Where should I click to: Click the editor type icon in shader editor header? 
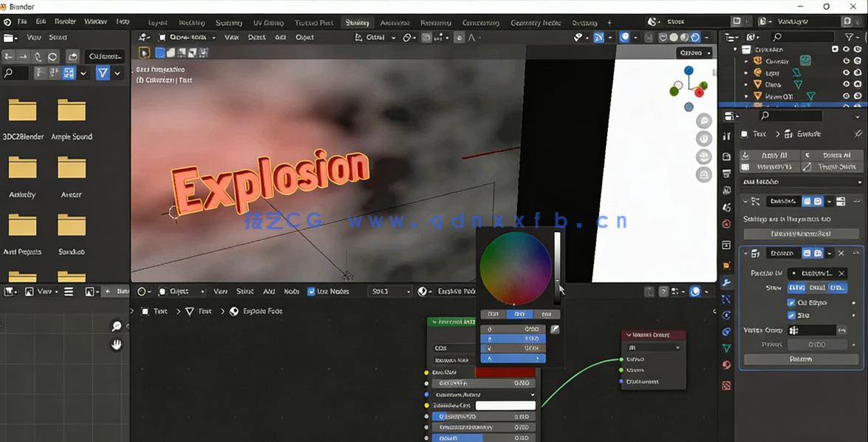pyautogui.click(x=142, y=291)
